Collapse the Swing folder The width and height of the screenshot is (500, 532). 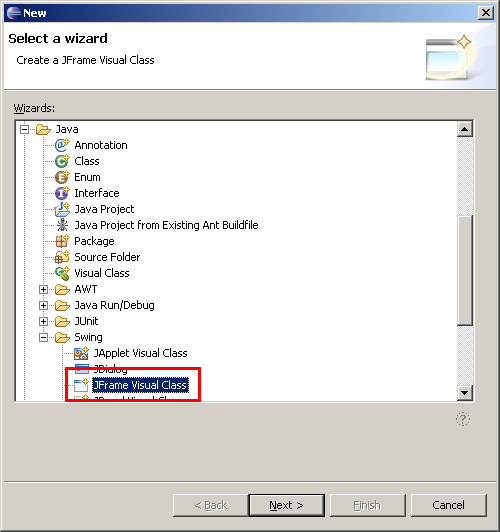coord(43,337)
